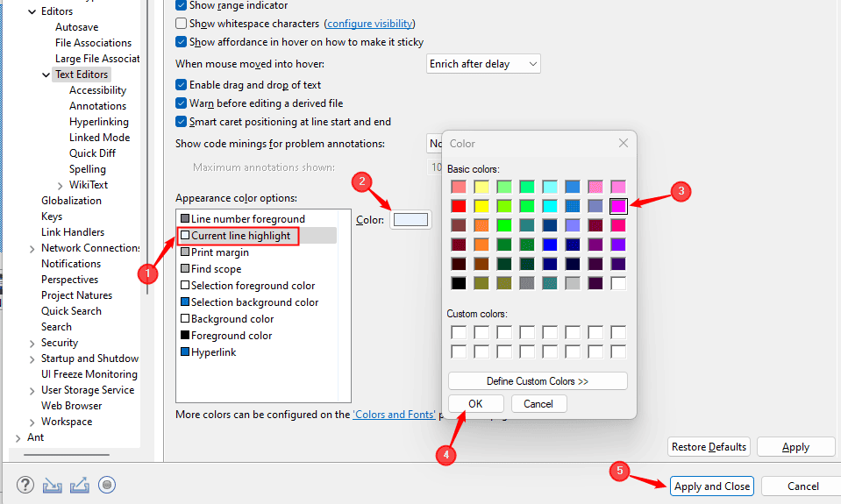This screenshot has width=841, height=504.
Task: Click the tree horizontal scrollbar
Action: pos(67,455)
